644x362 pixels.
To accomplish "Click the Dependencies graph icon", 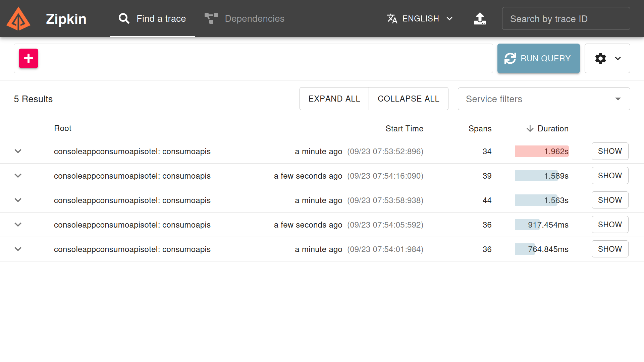I will (x=211, y=19).
